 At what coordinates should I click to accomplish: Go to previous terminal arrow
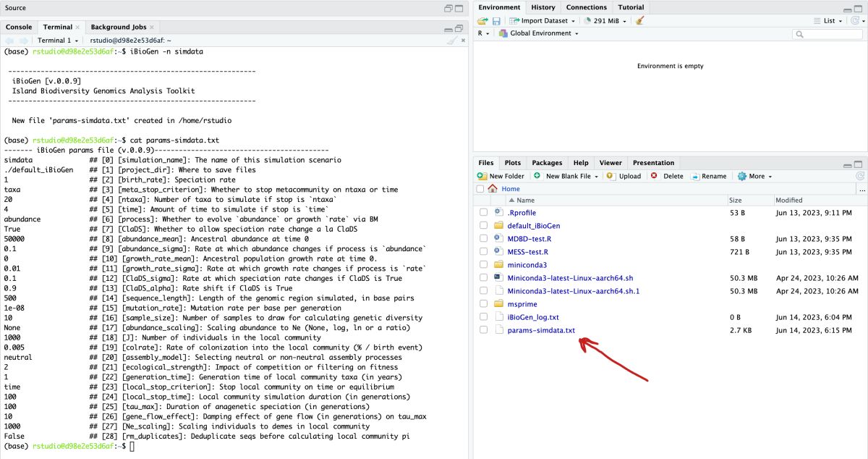coord(10,41)
